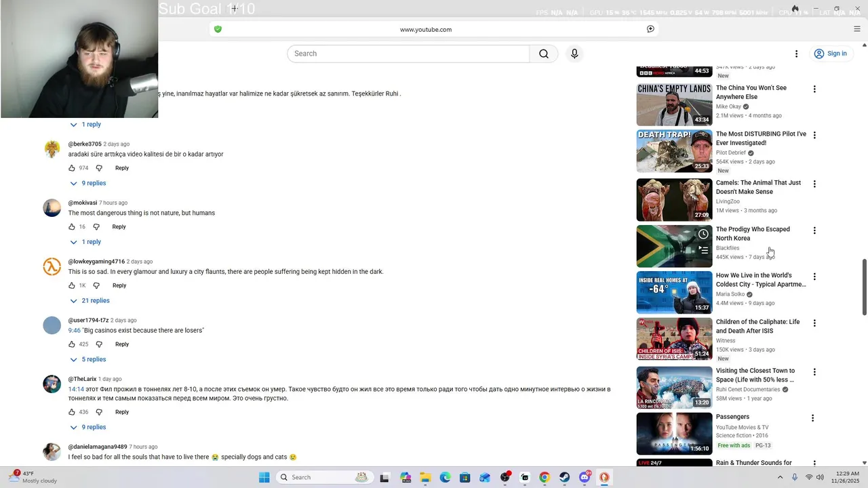Reply to @user1794-t7z's comment

(122, 344)
